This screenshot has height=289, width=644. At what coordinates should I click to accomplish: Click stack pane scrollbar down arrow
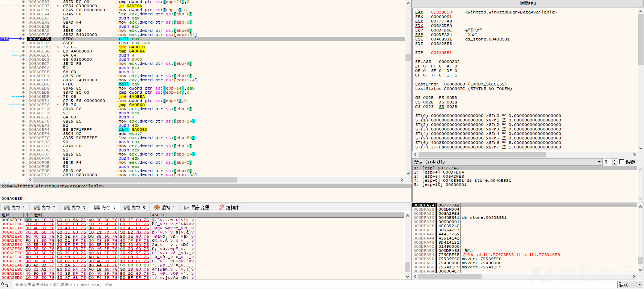point(641,270)
